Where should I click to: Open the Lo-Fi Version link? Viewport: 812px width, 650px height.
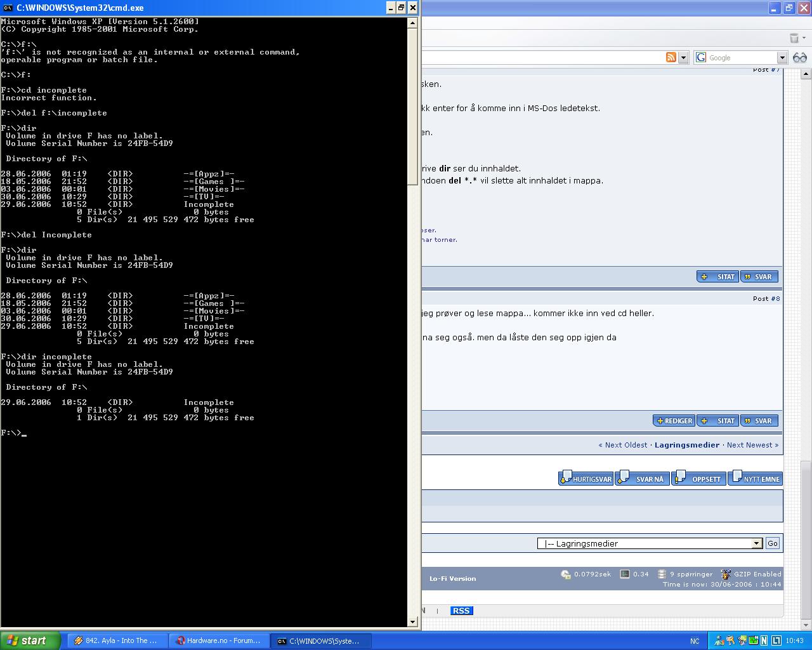click(452, 578)
